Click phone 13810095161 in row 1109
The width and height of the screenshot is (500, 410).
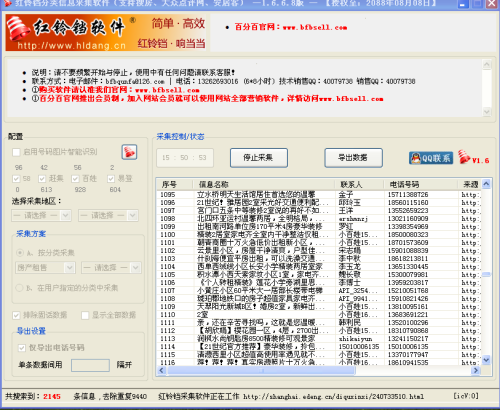408,306
